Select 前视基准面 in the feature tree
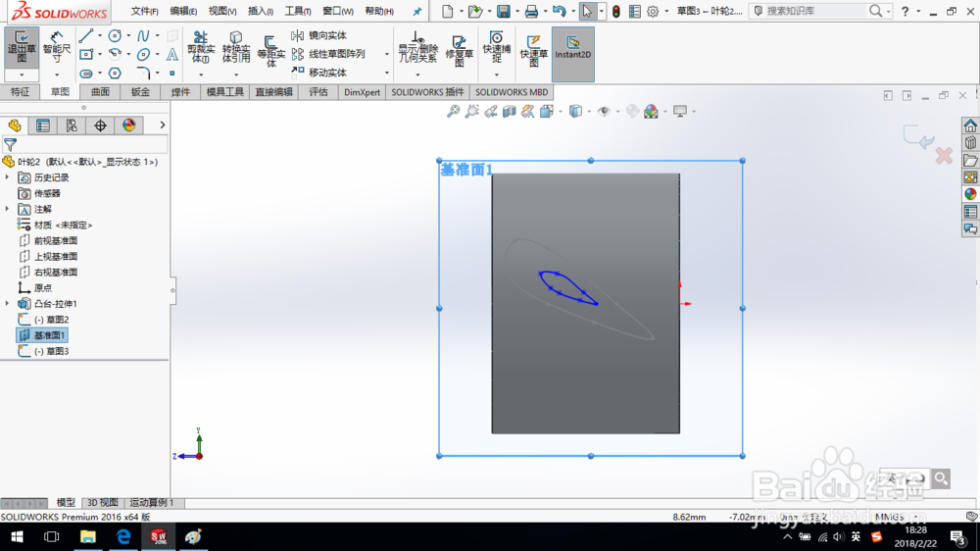The width and height of the screenshot is (980, 551). pyautogui.click(x=49, y=241)
